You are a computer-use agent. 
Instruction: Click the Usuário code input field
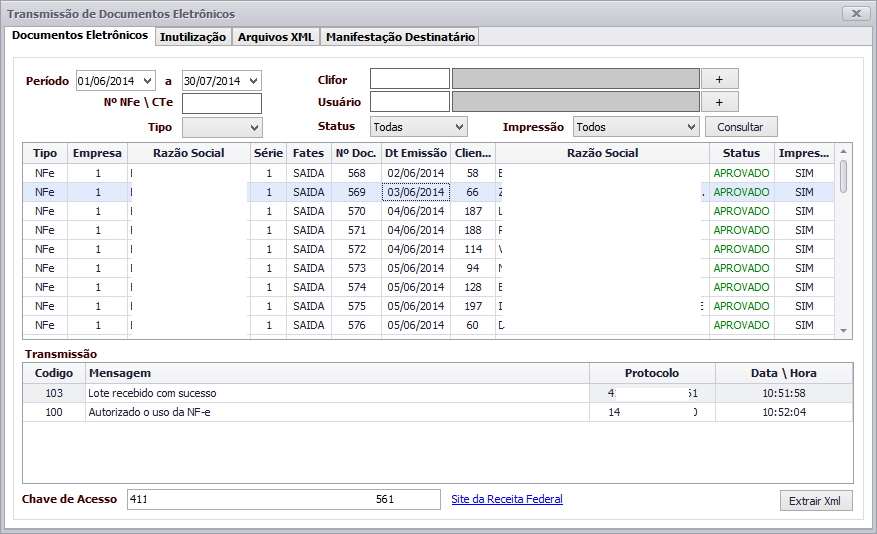click(x=410, y=102)
